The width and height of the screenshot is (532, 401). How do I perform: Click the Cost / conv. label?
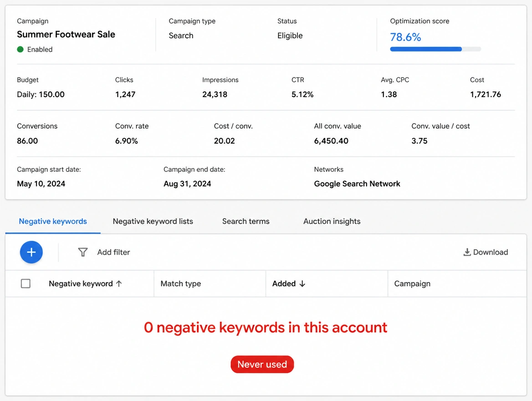(x=233, y=126)
